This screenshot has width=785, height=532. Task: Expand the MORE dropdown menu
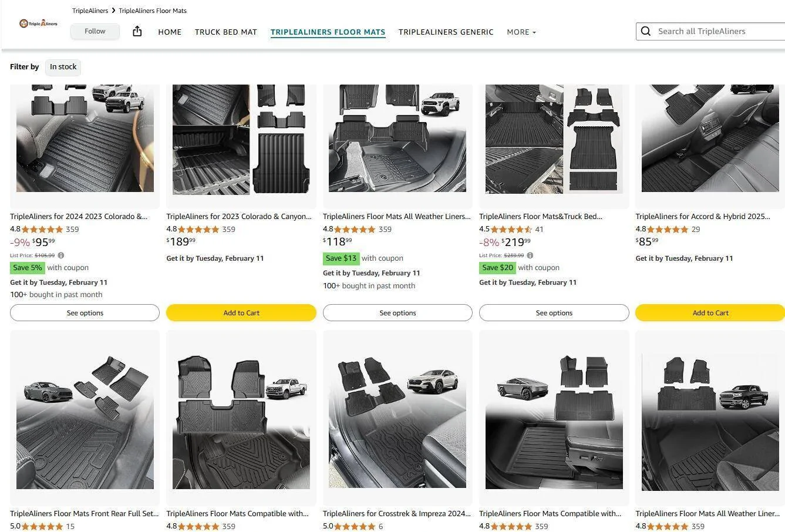[521, 32]
